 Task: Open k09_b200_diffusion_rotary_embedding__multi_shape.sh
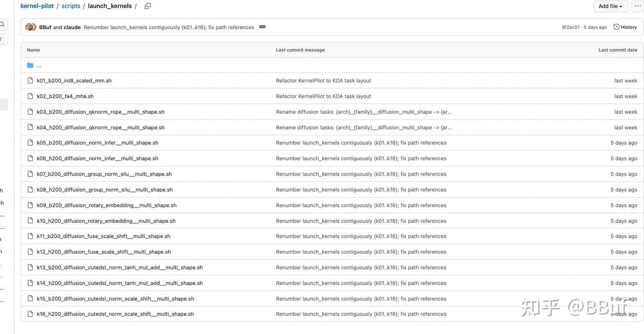click(106, 205)
